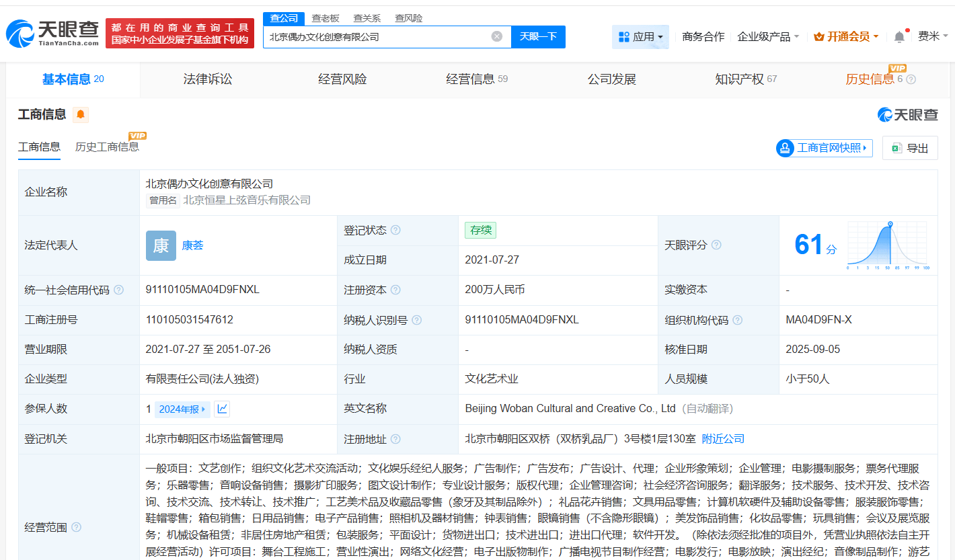Click help icon next to 统一社会信用代码

(119, 290)
